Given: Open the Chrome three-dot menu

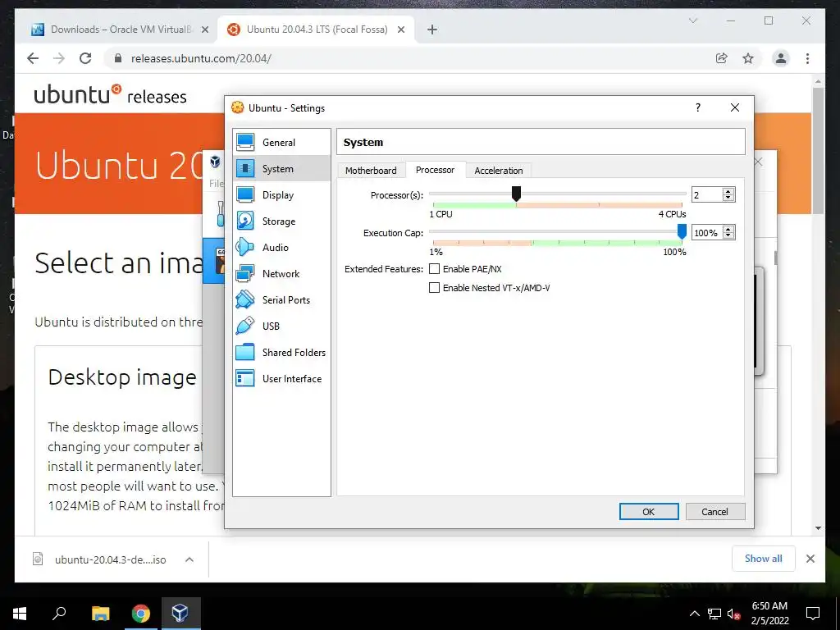Looking at the screenshot, I should (807, 58).
